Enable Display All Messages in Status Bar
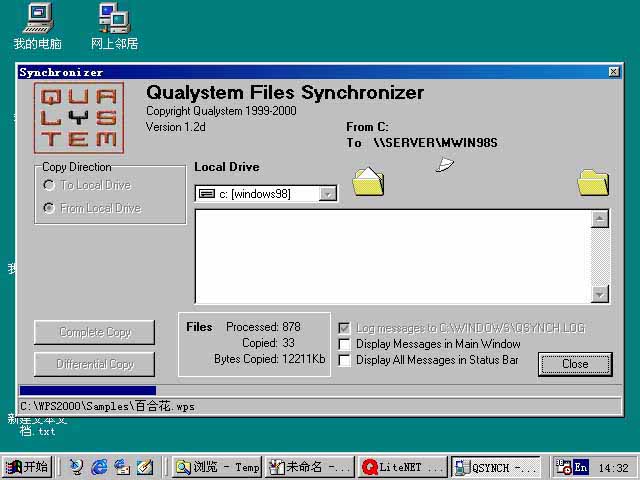This screenshot has width=640, height=480. pos(345,360)
